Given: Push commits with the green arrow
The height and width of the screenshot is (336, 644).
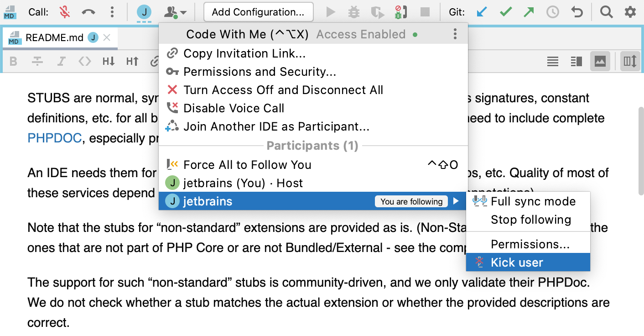Looking at the screenshot, I should (529, 12).
